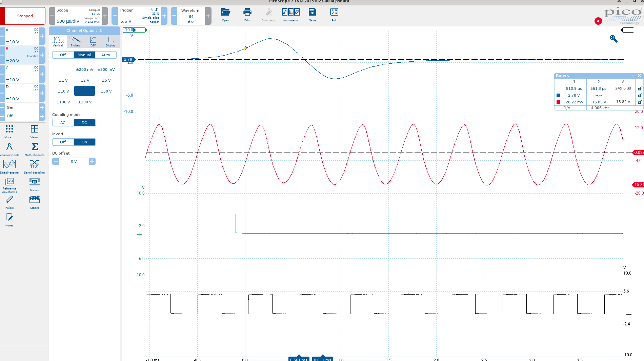644x361 pixels.
Task: Select the 0.811 ms time ruler handle
Action: tap(323, 359)
